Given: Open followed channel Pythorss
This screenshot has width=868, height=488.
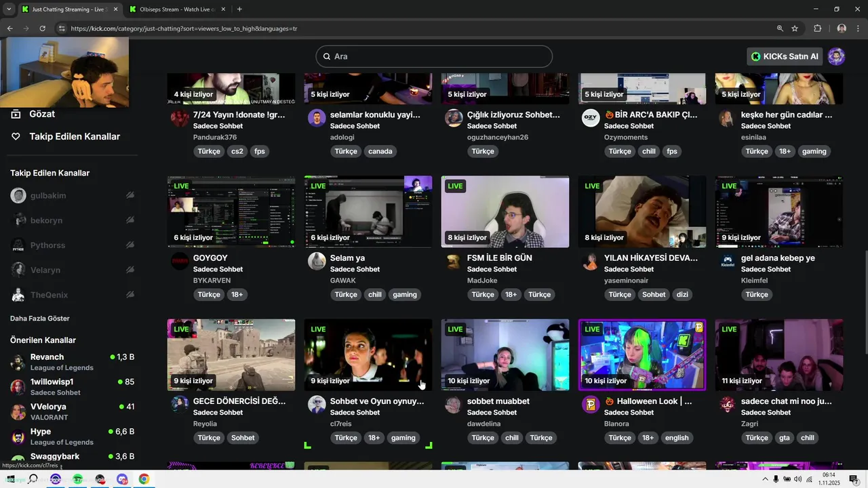Looking at the screenshot, I should click(x=72, y=245).
